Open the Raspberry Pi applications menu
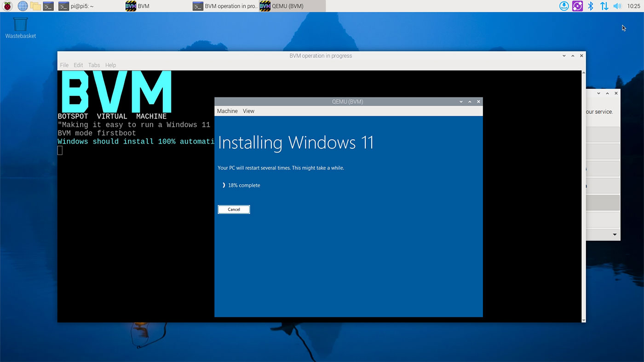 (7, 6)
